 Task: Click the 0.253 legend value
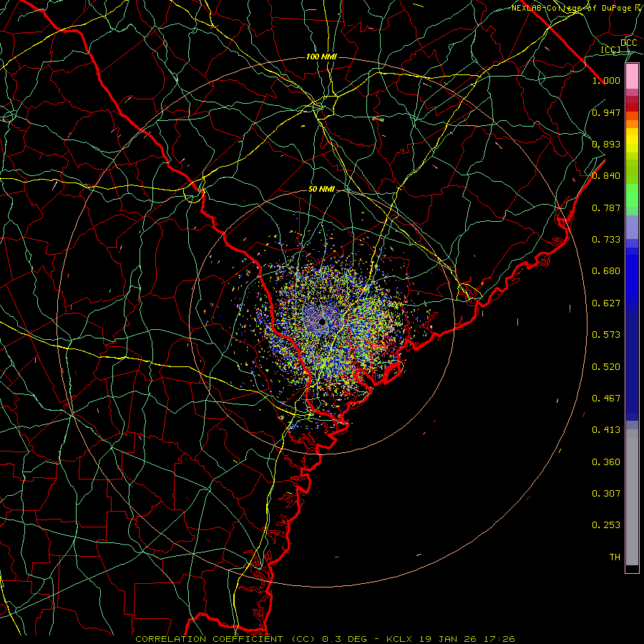[606, 525]
